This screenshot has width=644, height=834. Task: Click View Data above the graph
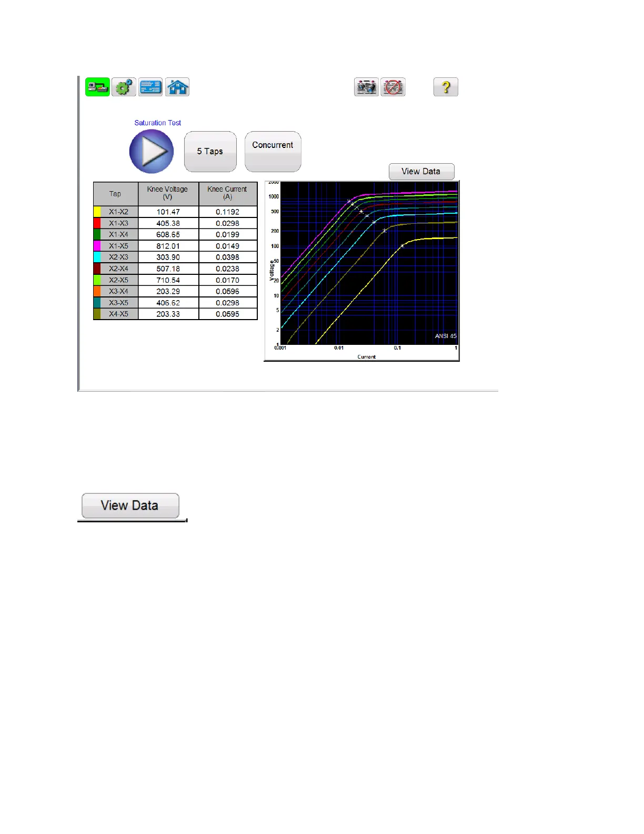(421, 172)
